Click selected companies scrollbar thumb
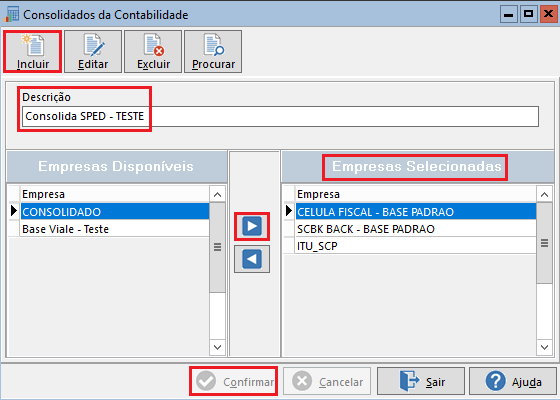This screenshot has height=400, width=560. pyautogui.click(x=544, y=243)
